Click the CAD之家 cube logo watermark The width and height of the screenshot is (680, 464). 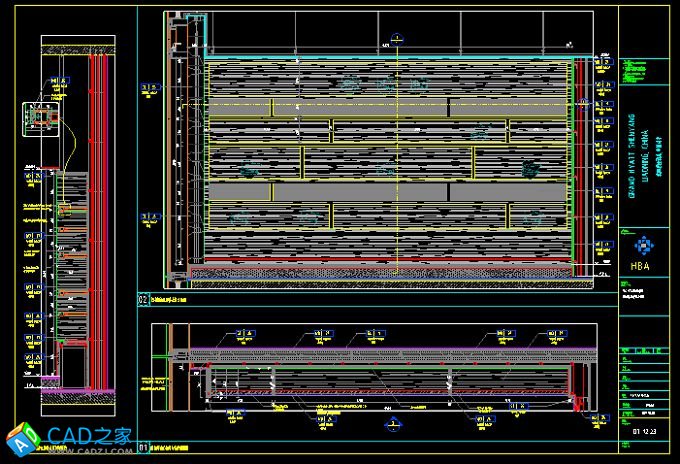coord(22,439)
